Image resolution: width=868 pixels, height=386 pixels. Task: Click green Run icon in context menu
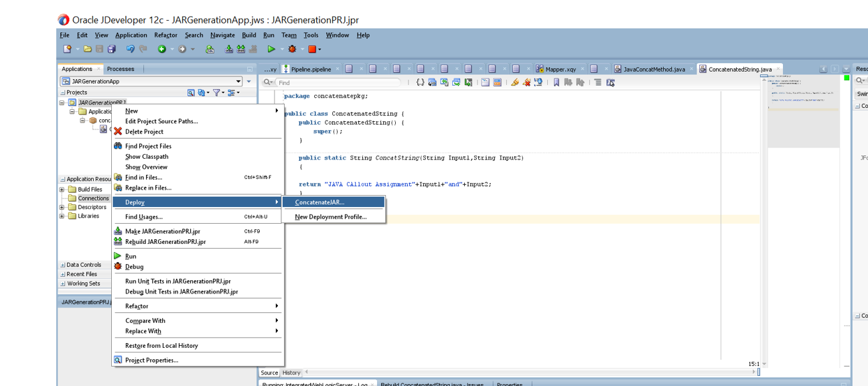click(118, 256)
